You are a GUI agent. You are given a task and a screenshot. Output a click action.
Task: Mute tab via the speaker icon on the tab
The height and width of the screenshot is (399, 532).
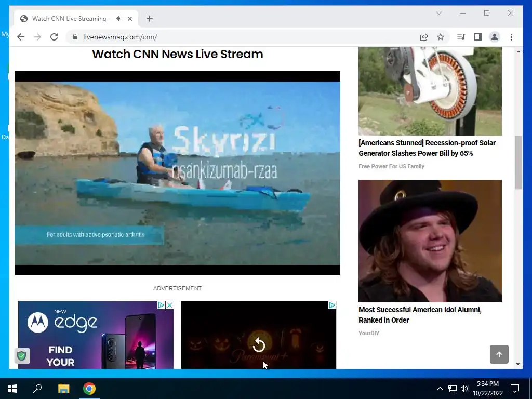pyautogui.click(x=118, y=19)
